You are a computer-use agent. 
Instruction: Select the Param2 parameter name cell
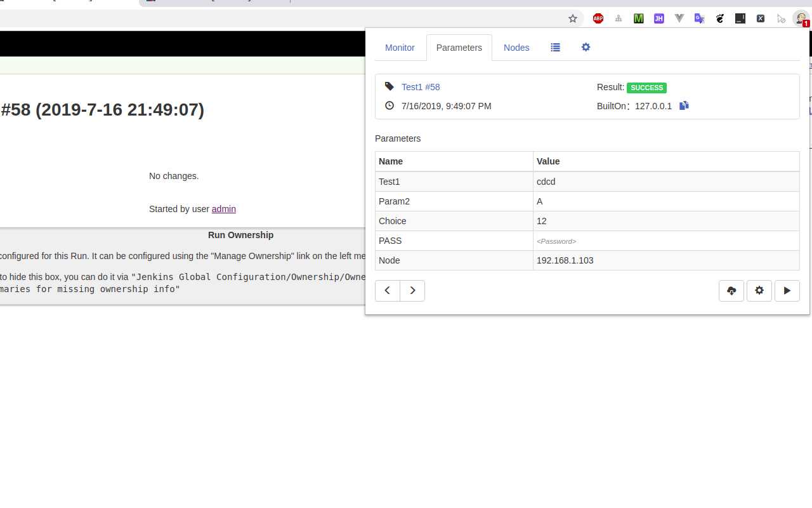454,201
